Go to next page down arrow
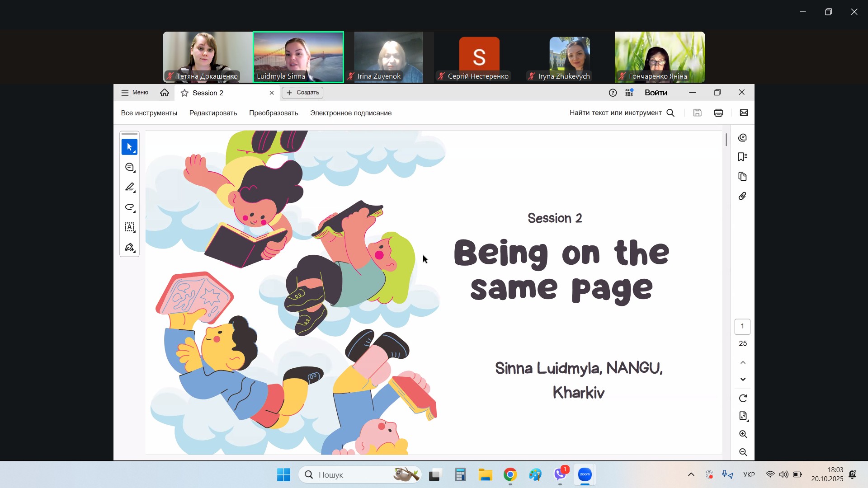868x488 pixels. point(743,380)
